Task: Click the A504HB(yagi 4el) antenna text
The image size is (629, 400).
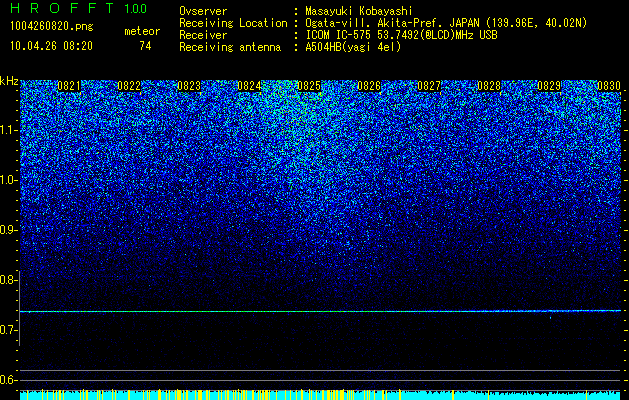Action: [353, 47]
